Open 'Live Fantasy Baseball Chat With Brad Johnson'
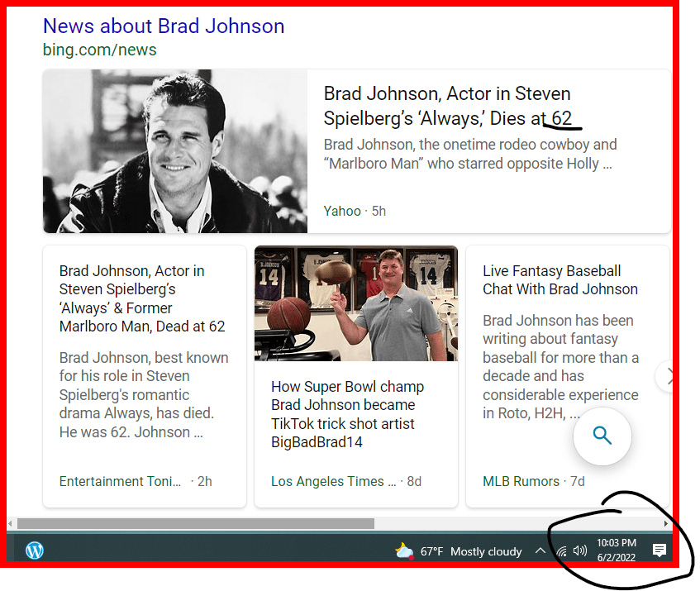The width and height of the screenshot is (700, 591). [x=560, y=280]
